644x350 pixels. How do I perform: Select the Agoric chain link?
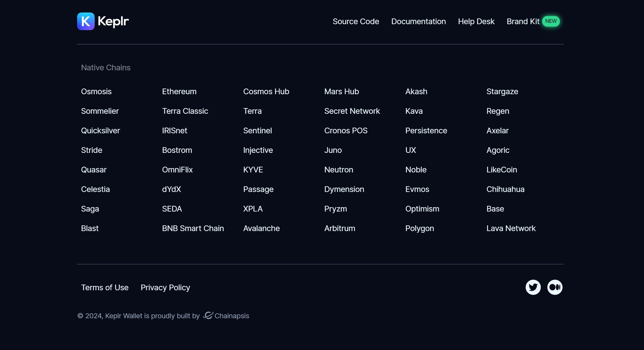pos(498,150)
